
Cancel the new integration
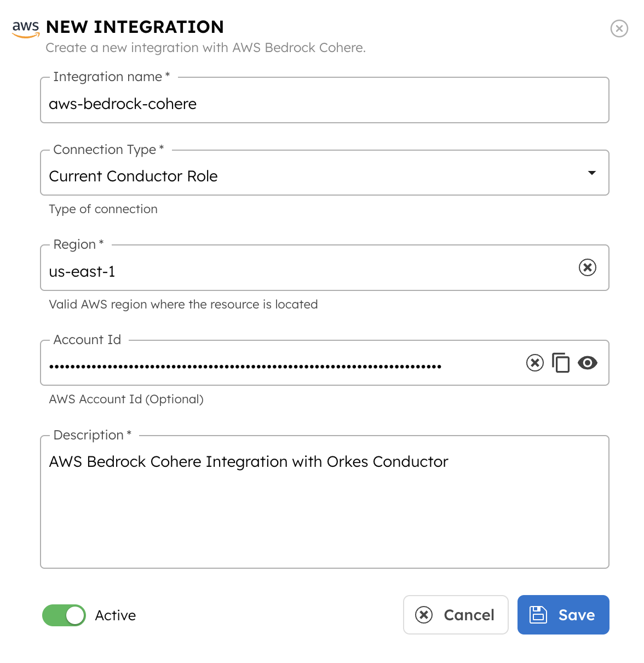[x=456, y=615]
